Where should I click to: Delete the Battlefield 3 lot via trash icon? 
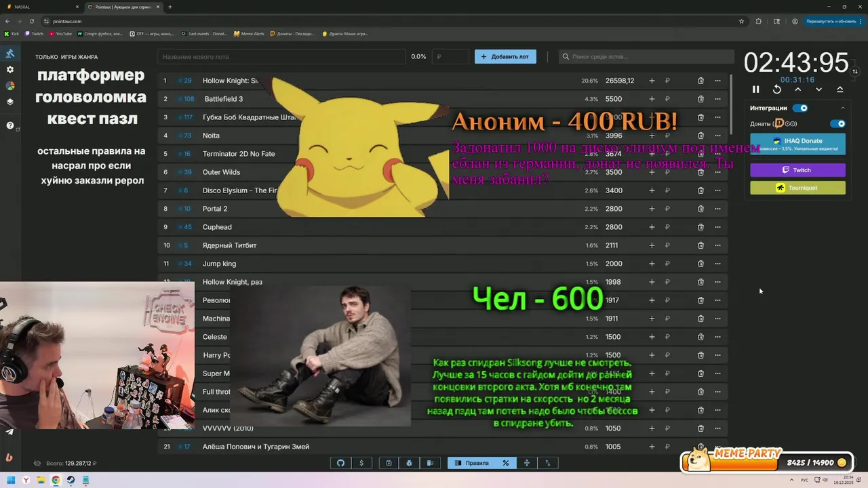pos(701,99)
